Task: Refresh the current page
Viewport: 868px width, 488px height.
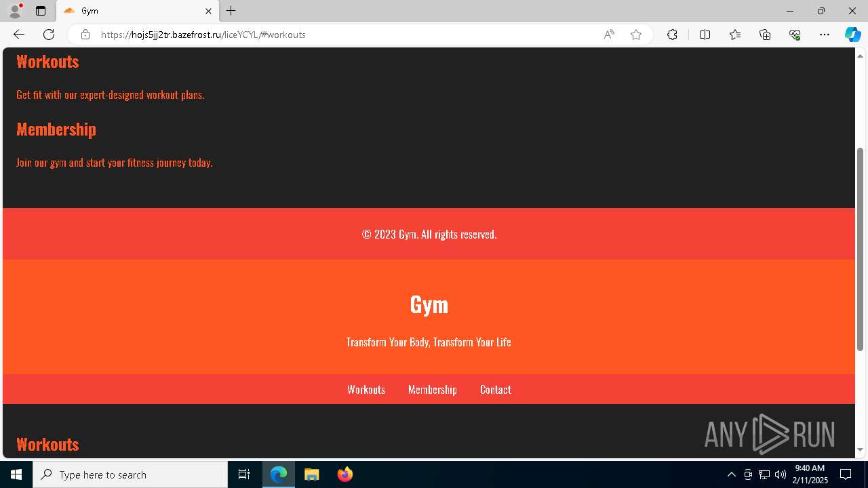Action: tap(49, 35)
